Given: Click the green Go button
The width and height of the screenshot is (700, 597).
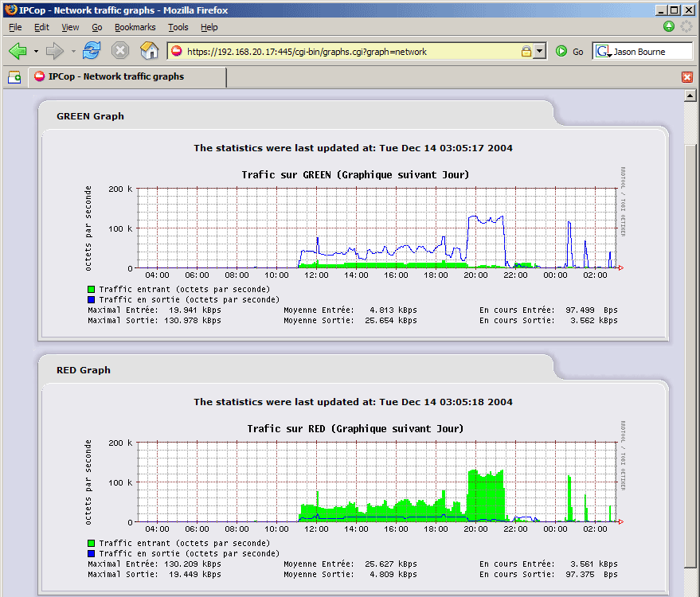Looking at the screenshot, I should click(569, 52).
